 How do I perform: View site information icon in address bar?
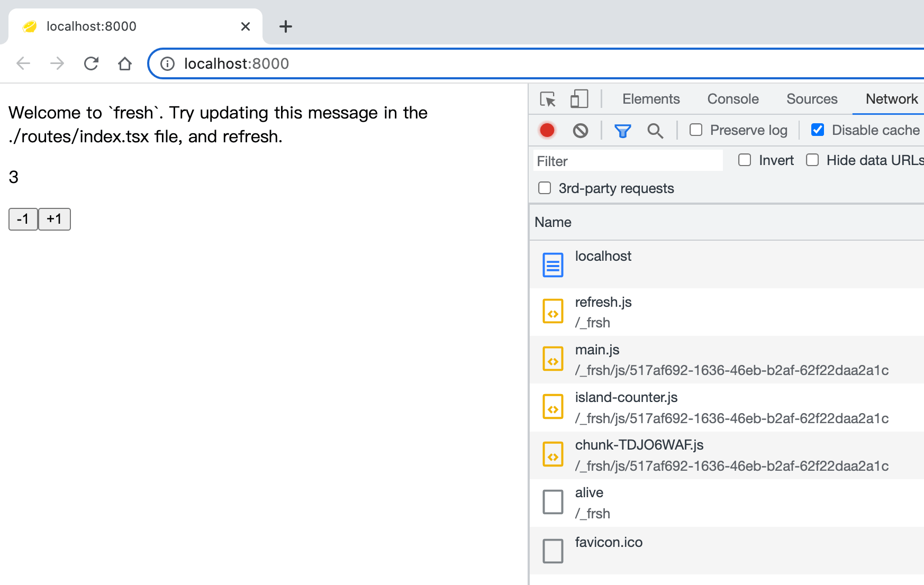(x=167, y=64)
